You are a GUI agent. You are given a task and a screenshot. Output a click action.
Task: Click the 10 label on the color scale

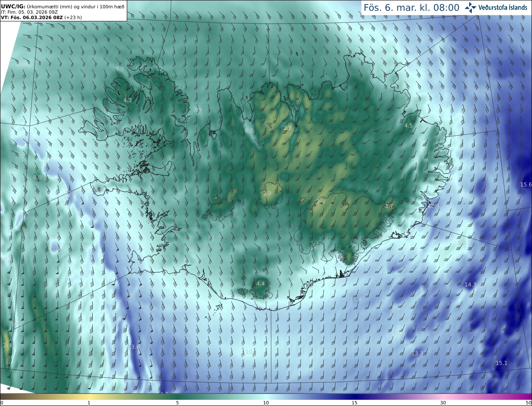tap(266, 403)
